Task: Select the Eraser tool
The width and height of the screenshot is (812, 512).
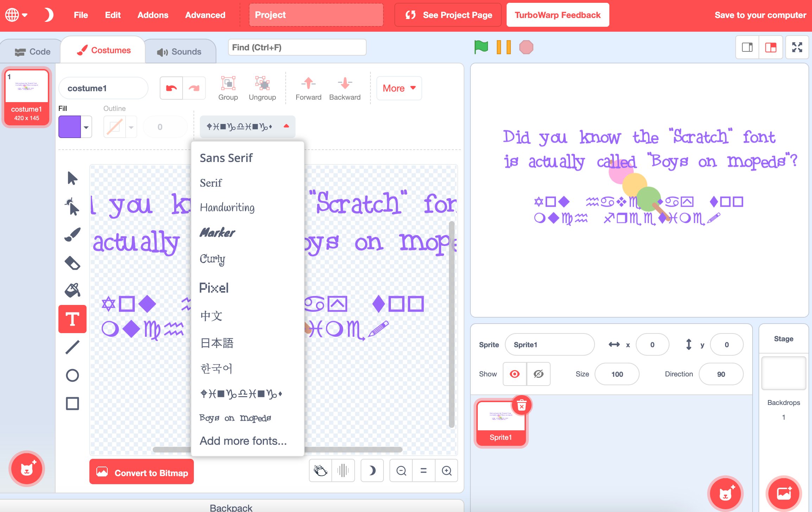Action: pyautogui.click(x=72, y=263)
